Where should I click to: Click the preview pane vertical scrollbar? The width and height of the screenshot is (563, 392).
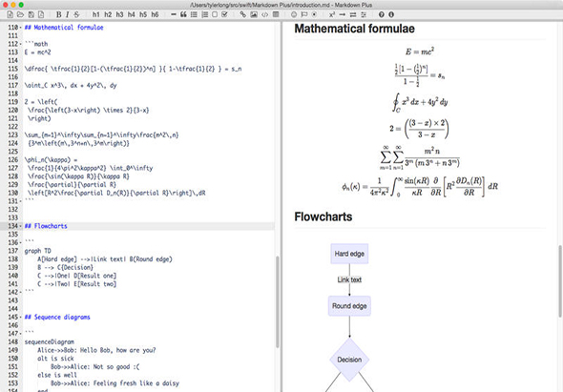point(560,281)
